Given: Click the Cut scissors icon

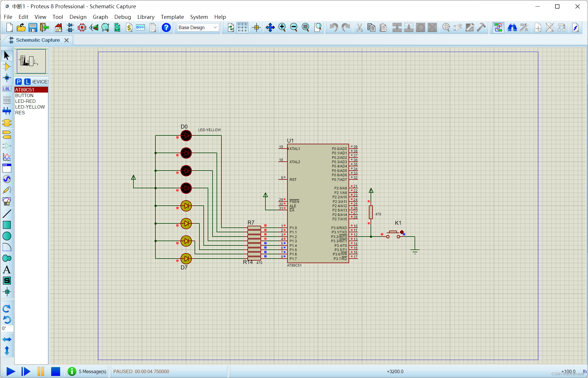Looking at the screenshot, I should [359, 27].
